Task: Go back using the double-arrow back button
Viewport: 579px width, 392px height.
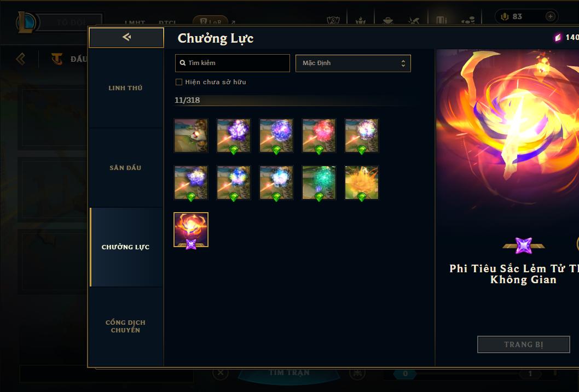Action: click(126, 37)
